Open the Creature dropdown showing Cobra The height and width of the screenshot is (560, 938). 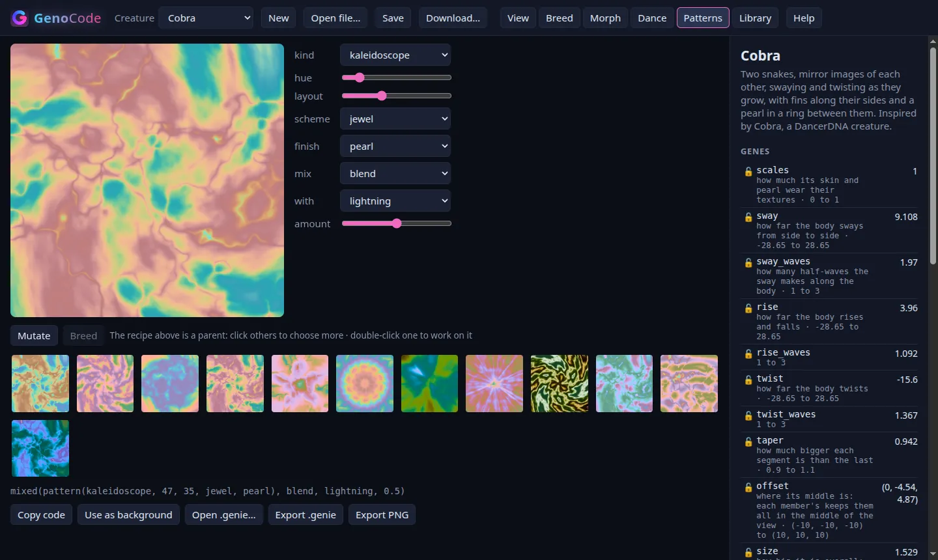206,18
